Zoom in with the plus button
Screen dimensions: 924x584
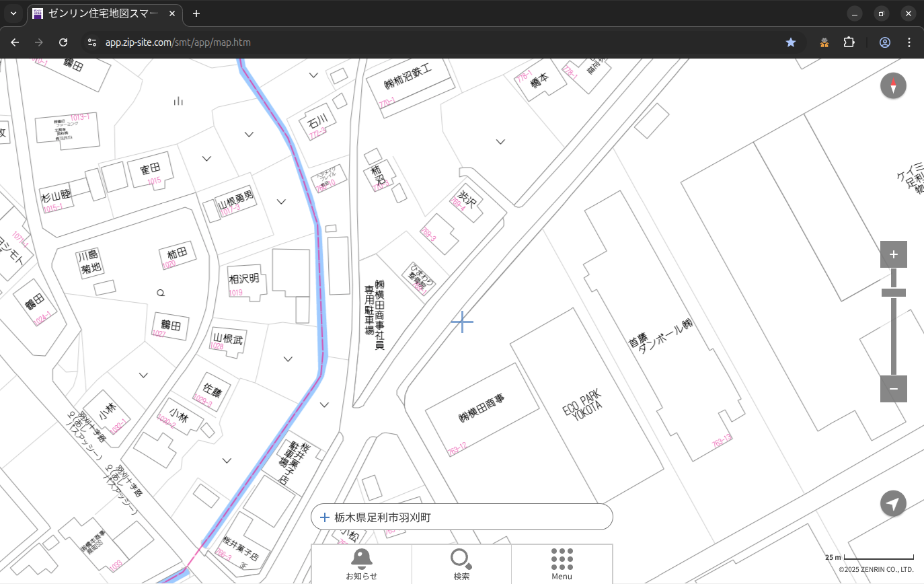(x=893, y=254)
